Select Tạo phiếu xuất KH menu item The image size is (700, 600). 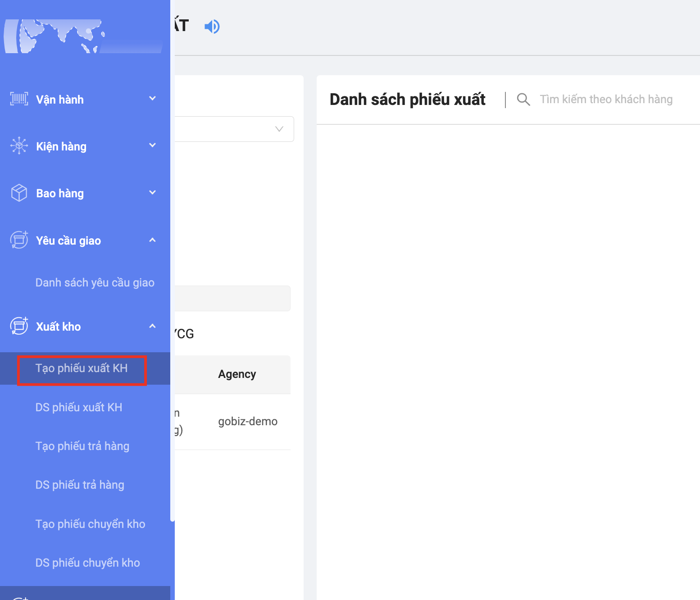82,368
